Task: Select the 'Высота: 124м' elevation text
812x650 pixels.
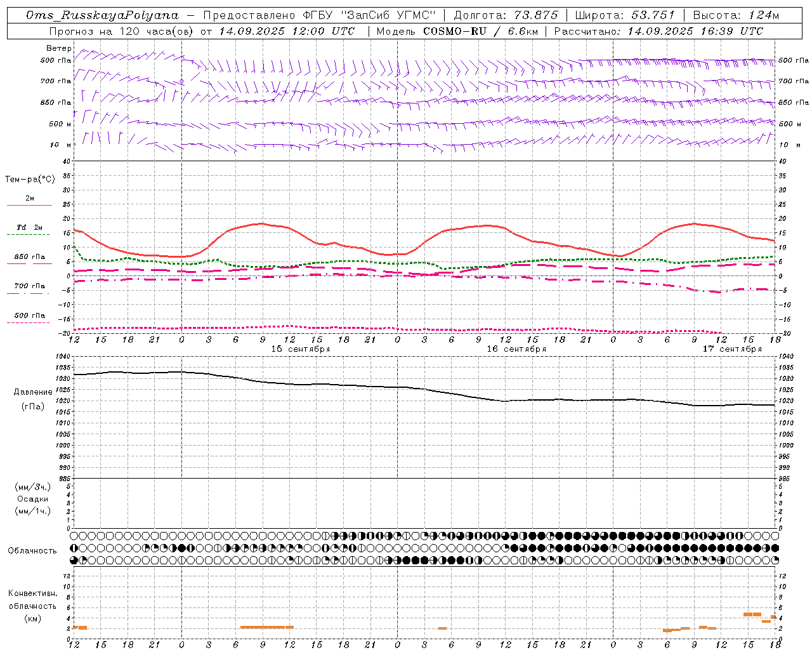Action: coord(735,15)
